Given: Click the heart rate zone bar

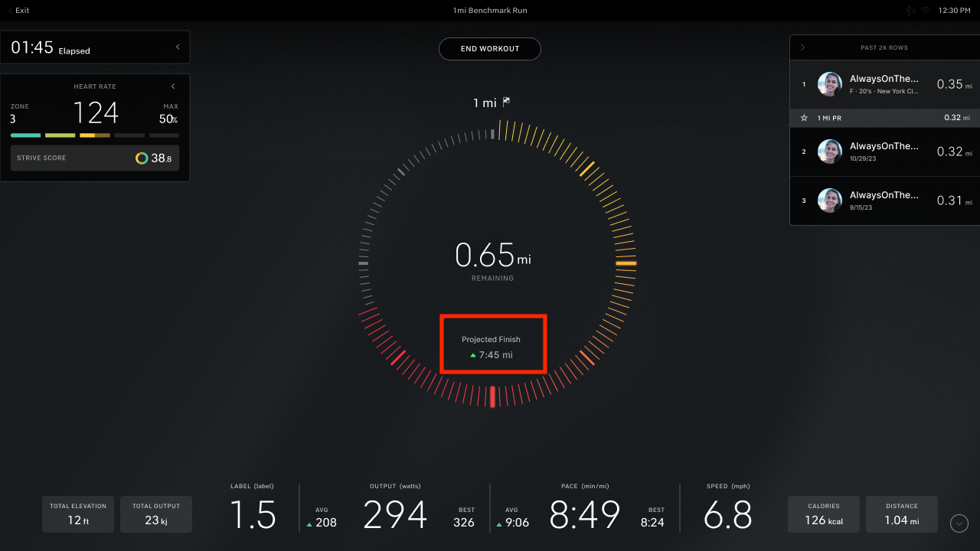Looking at the screenshot, I should point(95,135).
